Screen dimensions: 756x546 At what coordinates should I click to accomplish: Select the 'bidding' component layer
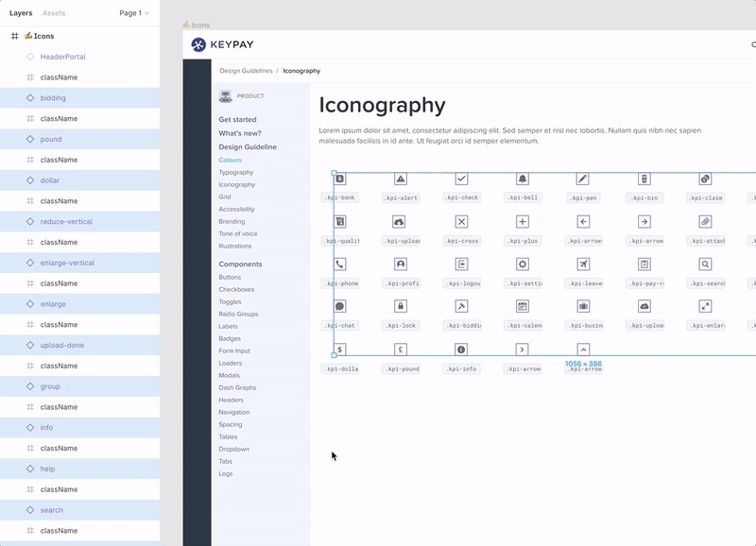(x=53, y=98)
